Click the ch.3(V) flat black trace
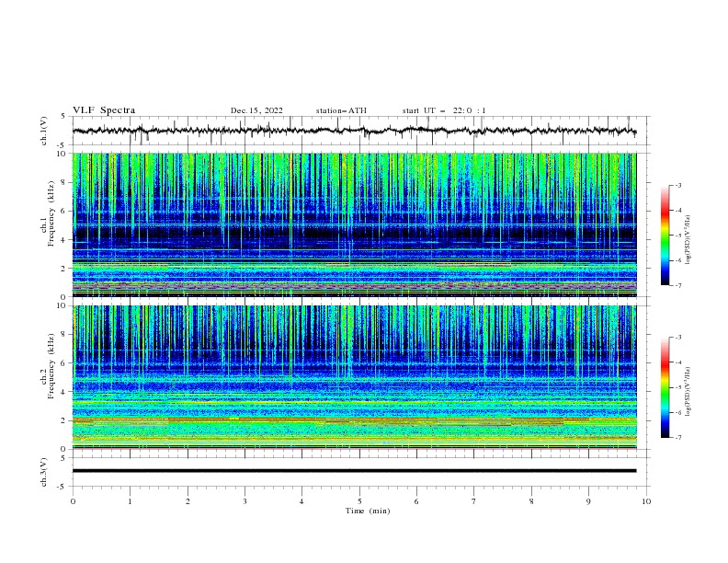Viewport: 728px width, 563px height. pos(354,471)
